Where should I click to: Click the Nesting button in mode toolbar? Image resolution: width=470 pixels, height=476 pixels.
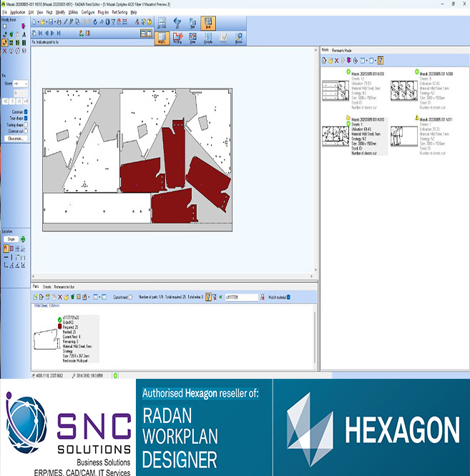pos(177,39)
